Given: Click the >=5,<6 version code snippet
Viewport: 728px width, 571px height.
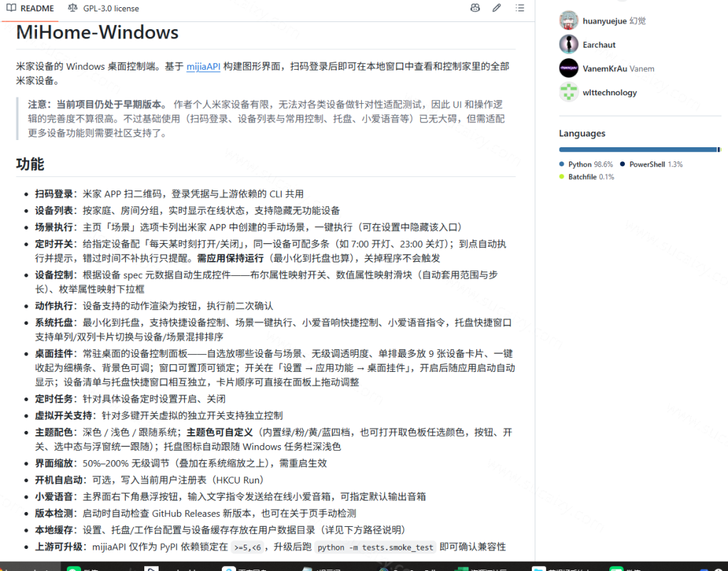Looking at the screenshot, I should [x=247, y=548].
